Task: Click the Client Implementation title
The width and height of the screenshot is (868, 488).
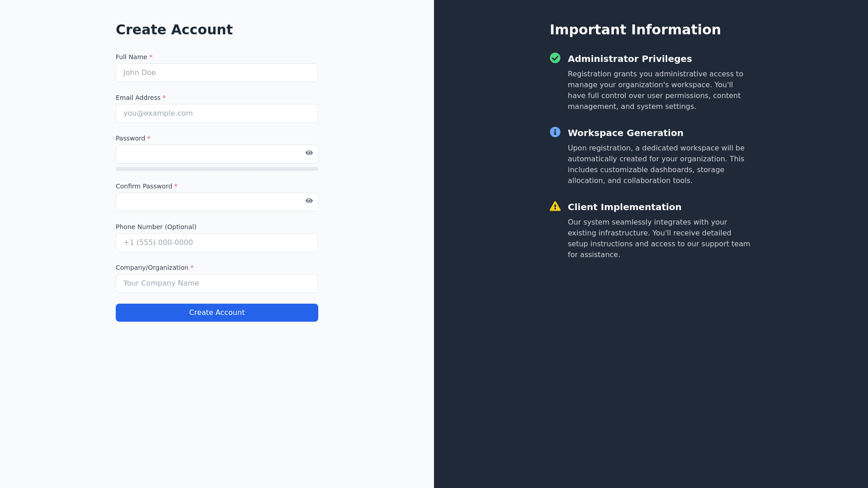Action: coord(624,207)
